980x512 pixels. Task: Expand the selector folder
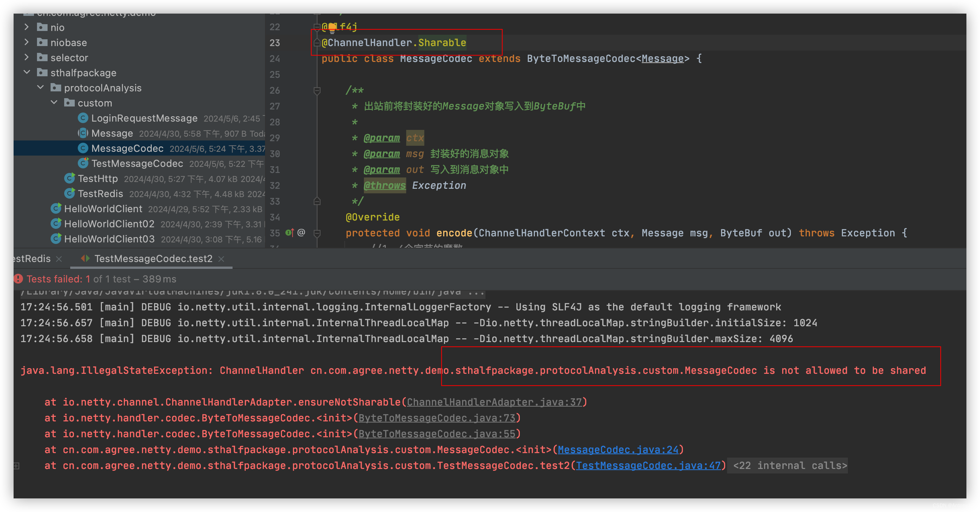(x=26, y=57)
